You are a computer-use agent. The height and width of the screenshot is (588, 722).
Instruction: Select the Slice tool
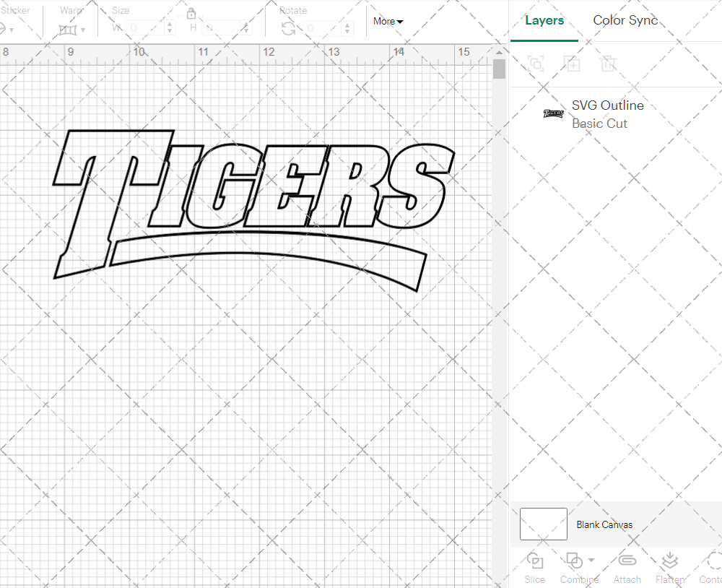click(x=534, y=567)
